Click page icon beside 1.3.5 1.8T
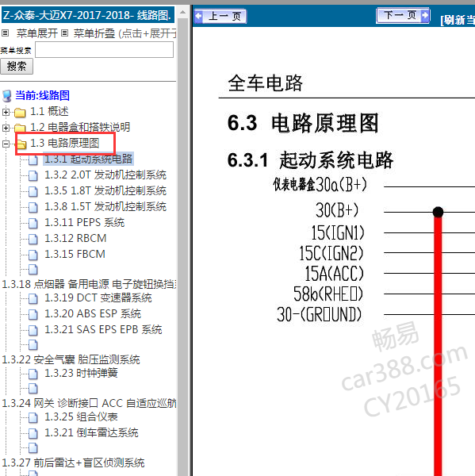475x476 pixels. (x=33, y=191)
